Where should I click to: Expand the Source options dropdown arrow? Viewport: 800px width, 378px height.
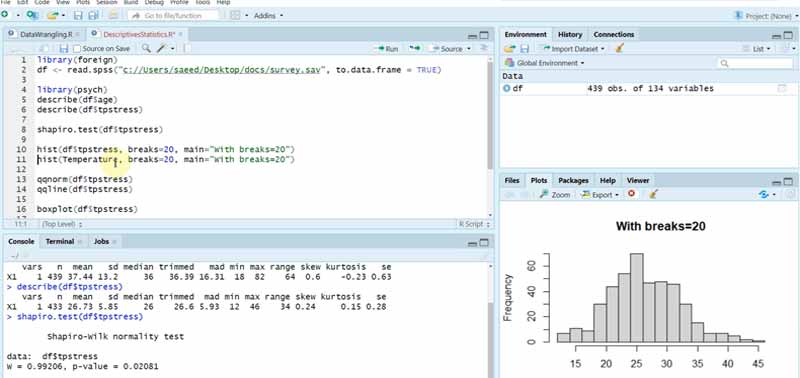468,49
